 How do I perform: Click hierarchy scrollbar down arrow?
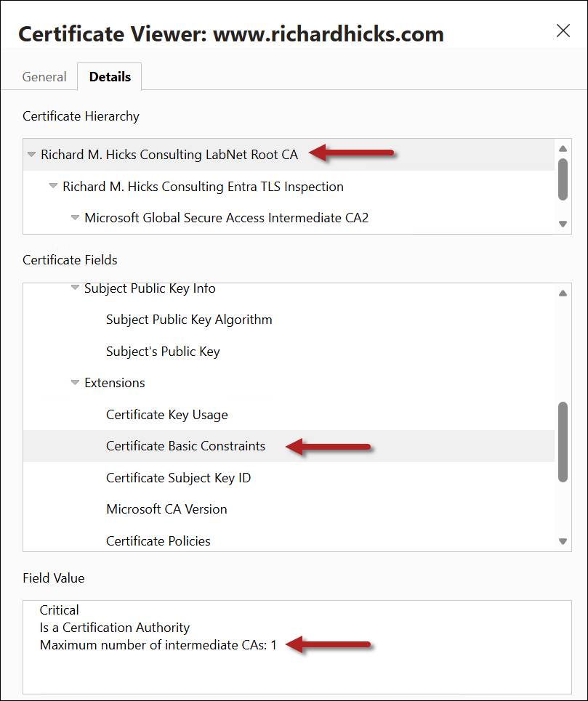point(563,224)
